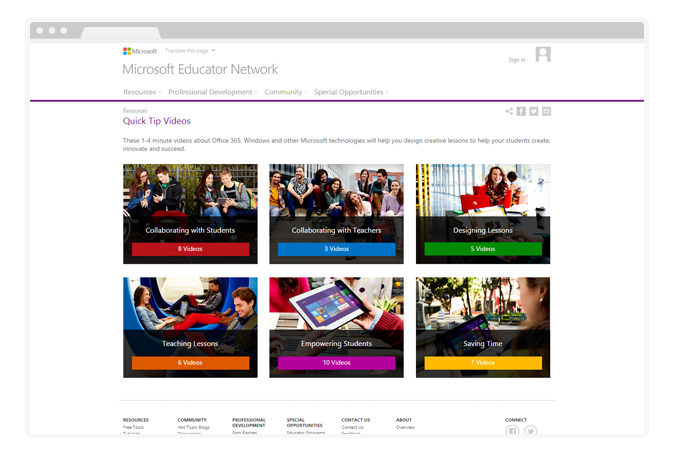Click the Sign in link
This screenshot has width=674, height=455.
coord(517,60)
